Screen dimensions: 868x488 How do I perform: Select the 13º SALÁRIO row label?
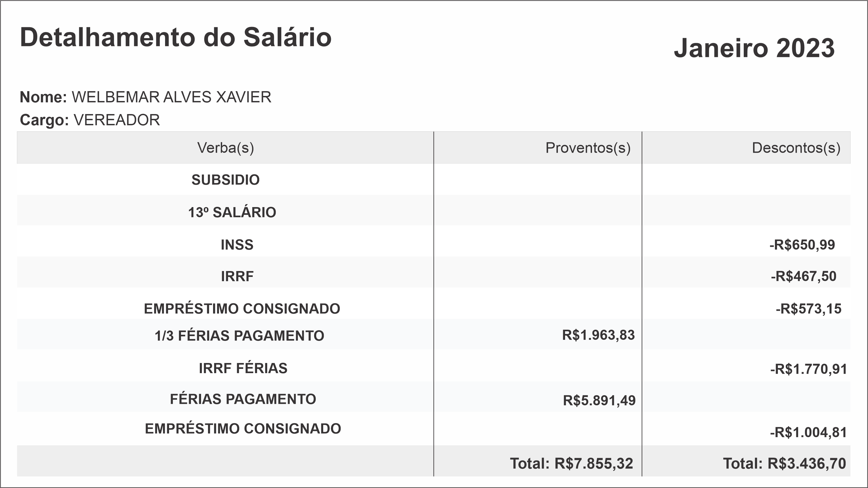232,212
